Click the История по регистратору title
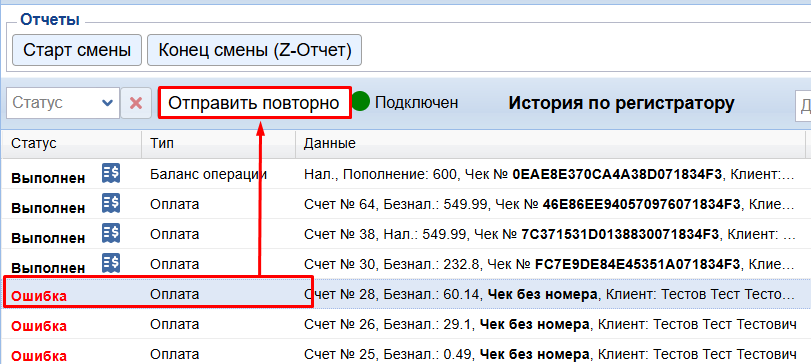 point(621,103)
